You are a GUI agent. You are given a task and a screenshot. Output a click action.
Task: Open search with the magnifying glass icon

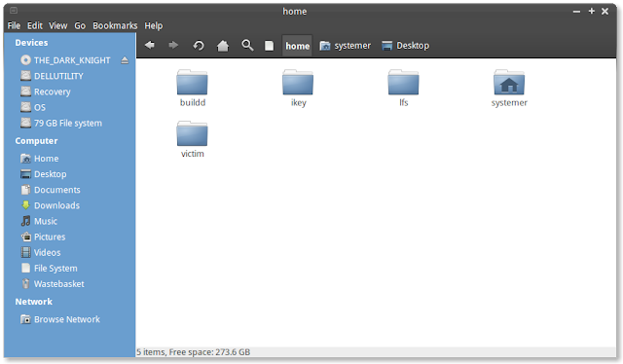pyautogui.click(x=247, y=46)
